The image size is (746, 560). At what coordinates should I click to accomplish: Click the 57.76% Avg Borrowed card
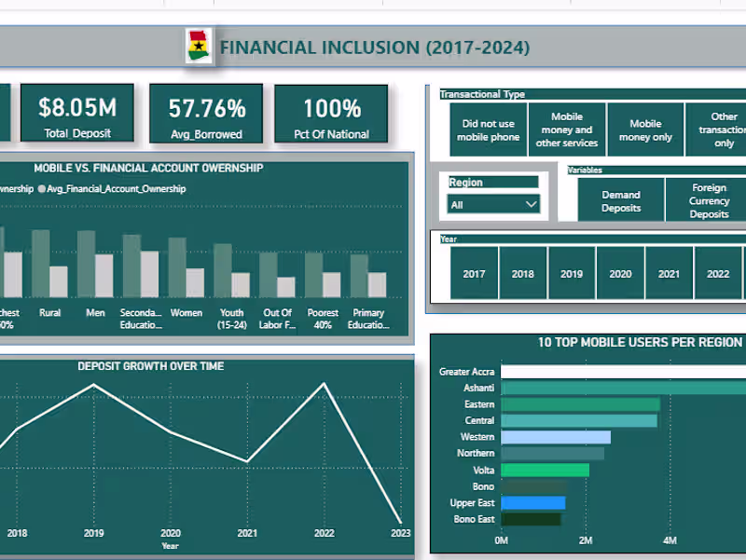(x=205, y=114)
